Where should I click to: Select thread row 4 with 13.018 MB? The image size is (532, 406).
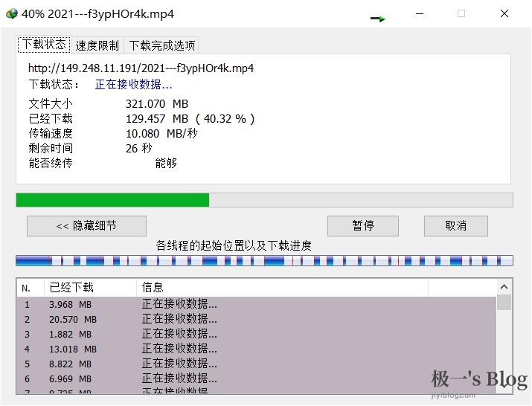click(257, 349)
